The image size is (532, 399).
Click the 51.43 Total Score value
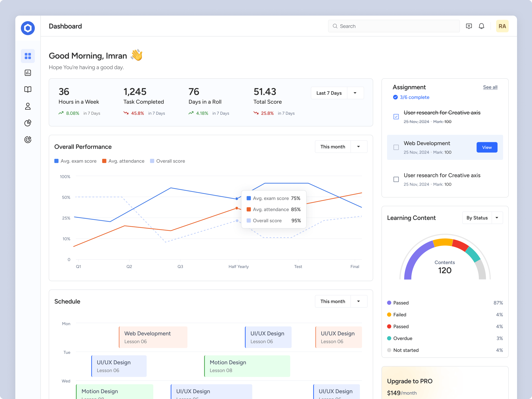click(265, 92)
